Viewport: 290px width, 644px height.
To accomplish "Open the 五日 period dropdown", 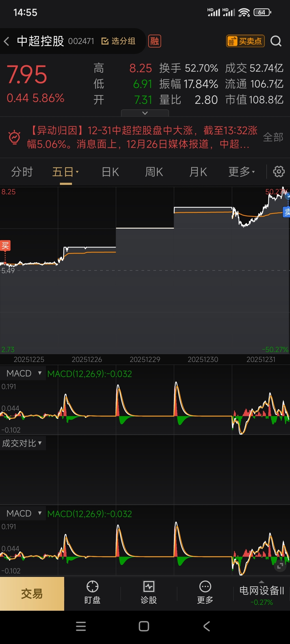I will 66,172.
